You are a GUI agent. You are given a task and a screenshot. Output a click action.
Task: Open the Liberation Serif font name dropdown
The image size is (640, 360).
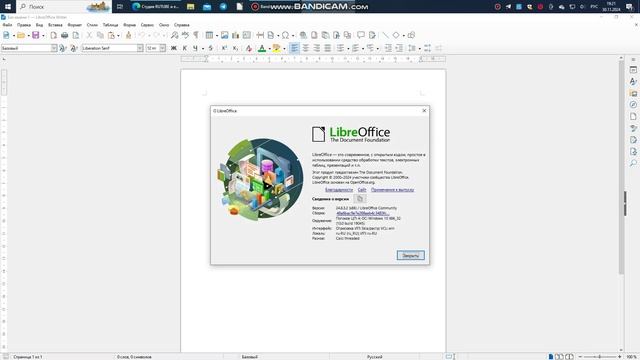140,48
